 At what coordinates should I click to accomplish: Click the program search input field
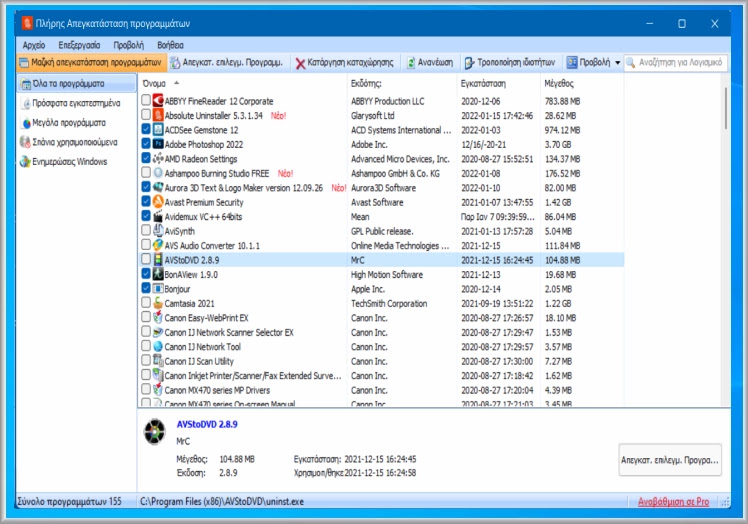pos(675,63)
